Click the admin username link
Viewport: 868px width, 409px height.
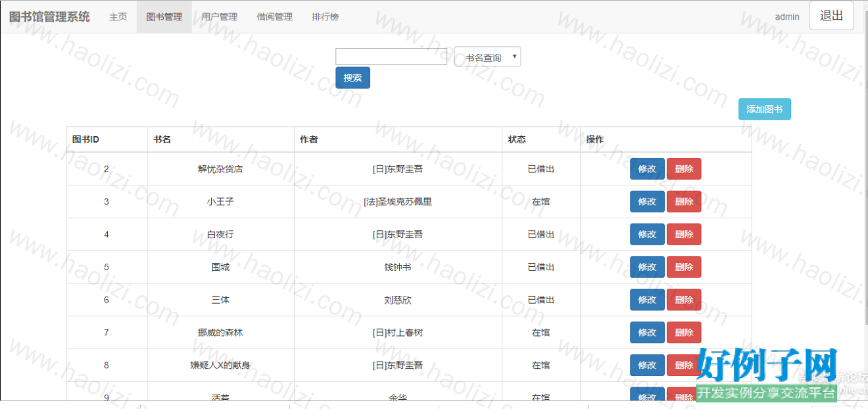[x=787, y=17]
